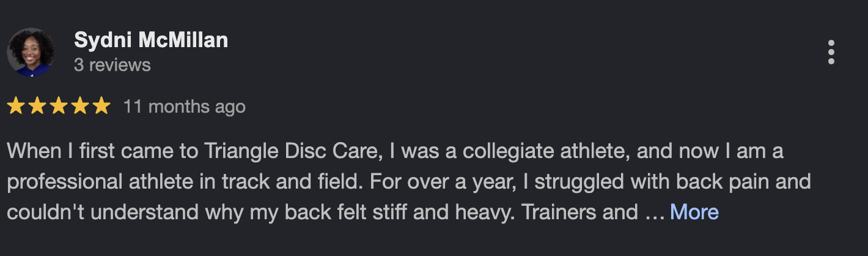Screen dimensions: 868x256
Task: Click the fourth rating star
Action: click(80, 107)
